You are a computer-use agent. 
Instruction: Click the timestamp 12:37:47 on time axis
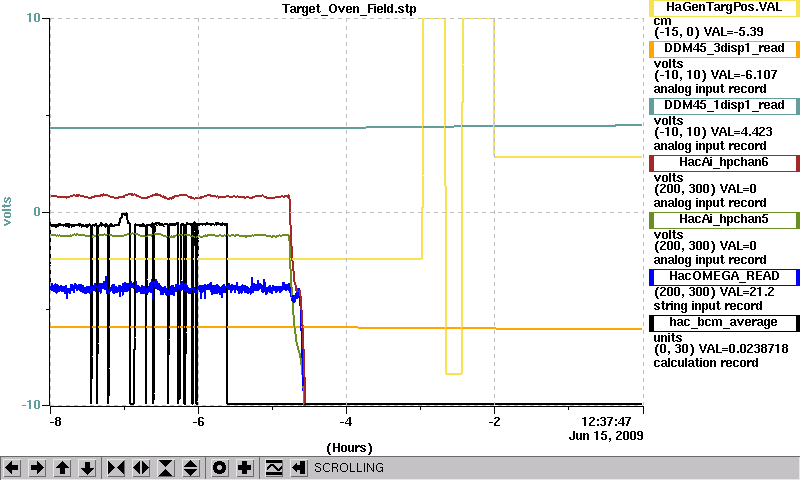(x=606, y=422)
